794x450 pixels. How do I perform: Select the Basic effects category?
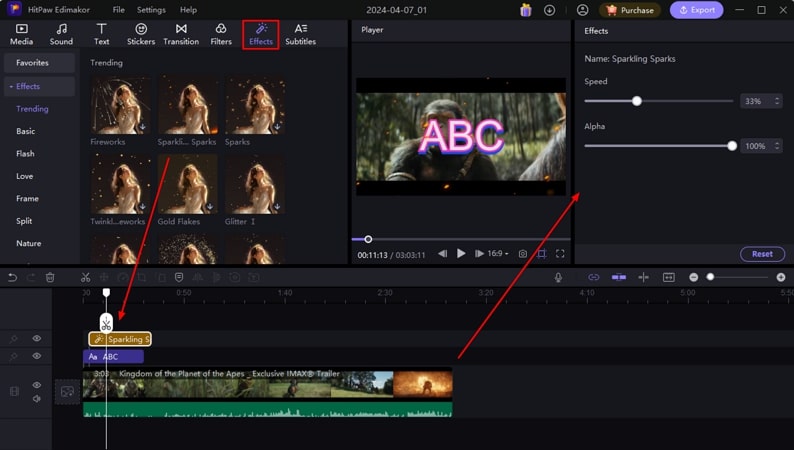point(26,131)
